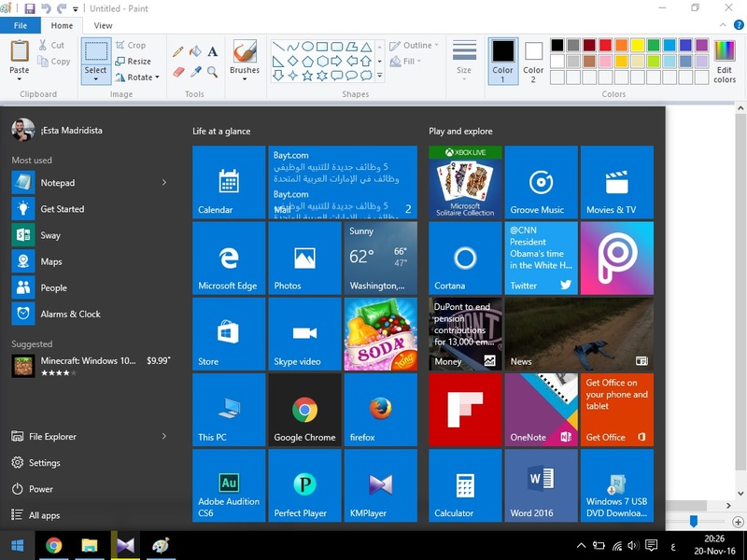
Task: Click user account ¡Esta Madridista
Action: 57,130
